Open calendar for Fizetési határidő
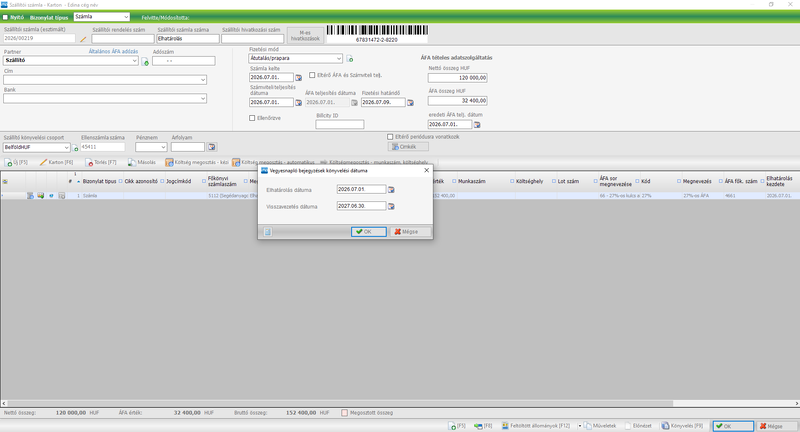Screen dimensions: 800x432 (410, 103)
